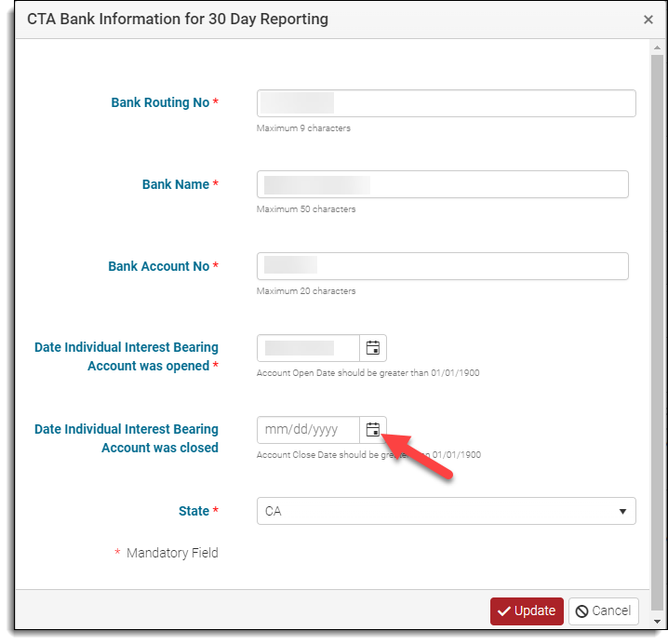Click the Bank Routing No input field
This screenshot has height=644, width=668.
(x=446, y=103)
